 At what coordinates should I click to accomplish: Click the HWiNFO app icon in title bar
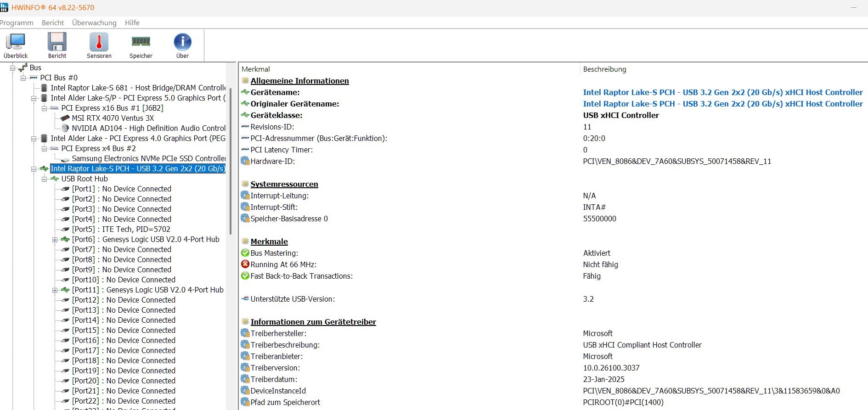(4, 7)
